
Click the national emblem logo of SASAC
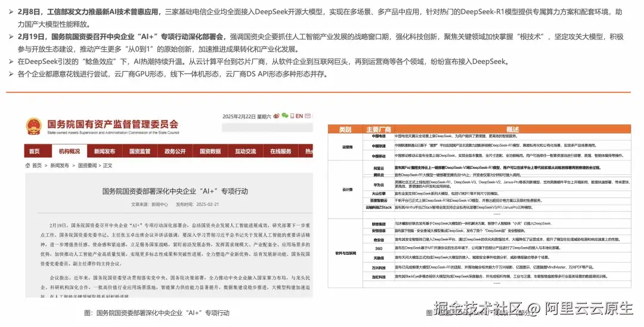click(33, 127)
